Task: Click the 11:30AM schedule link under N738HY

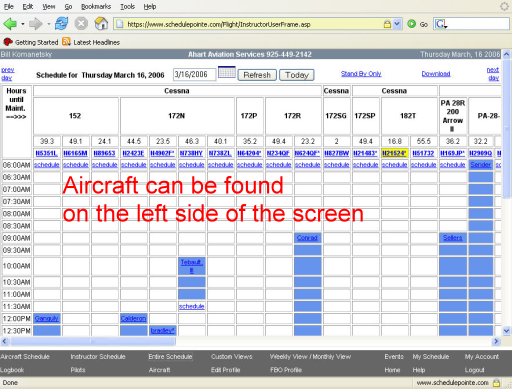Action: pos(192,306)
